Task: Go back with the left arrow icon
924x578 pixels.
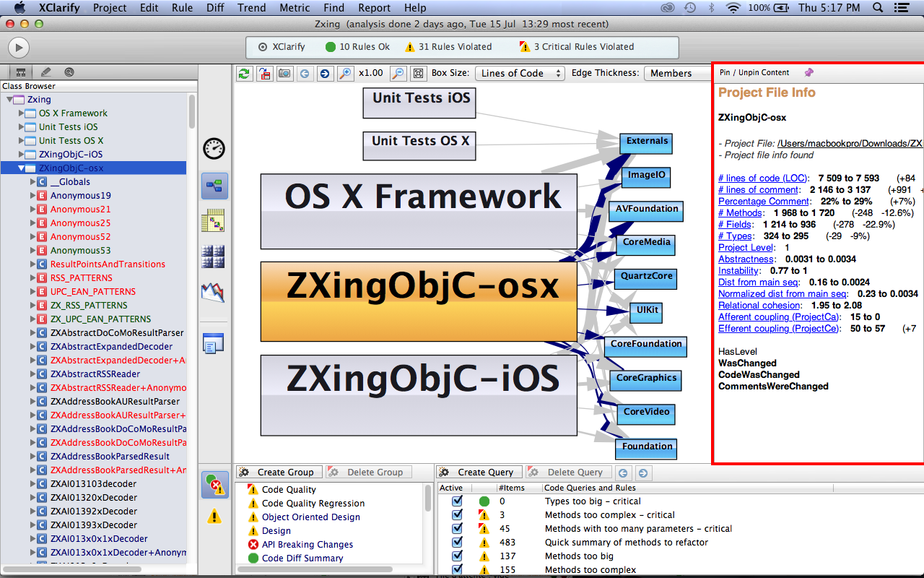Action: pyautogui.click(x=305, y=74)
